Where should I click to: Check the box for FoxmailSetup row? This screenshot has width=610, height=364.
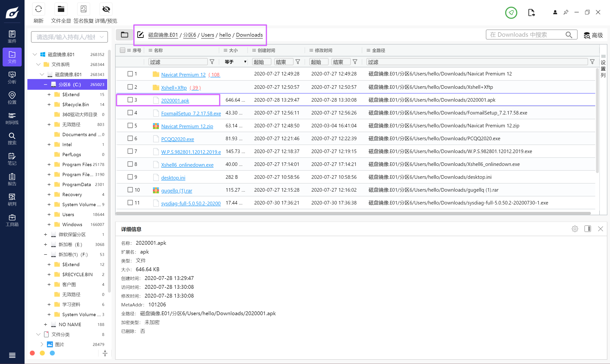point(130,113)
